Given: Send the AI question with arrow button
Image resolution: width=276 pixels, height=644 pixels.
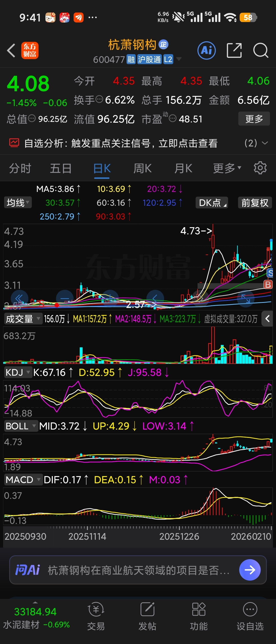Looking at the screenshot, I should click(250, 570).
